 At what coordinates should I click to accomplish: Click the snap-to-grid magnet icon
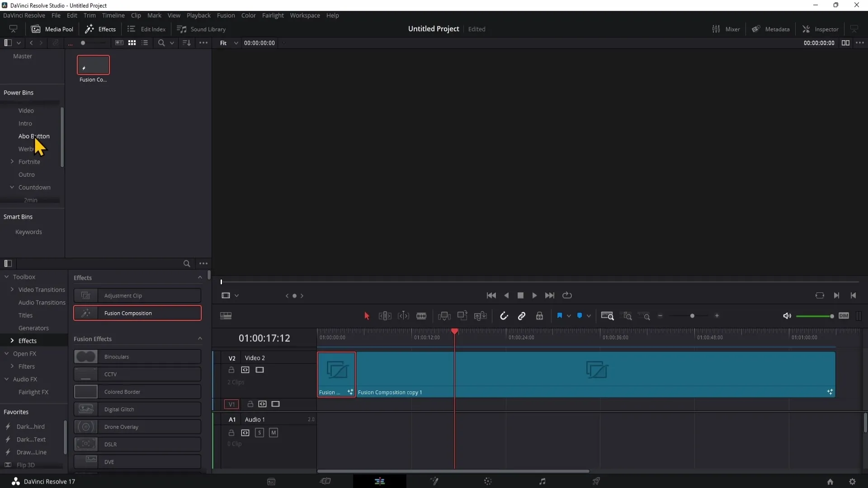click(503, 316)
